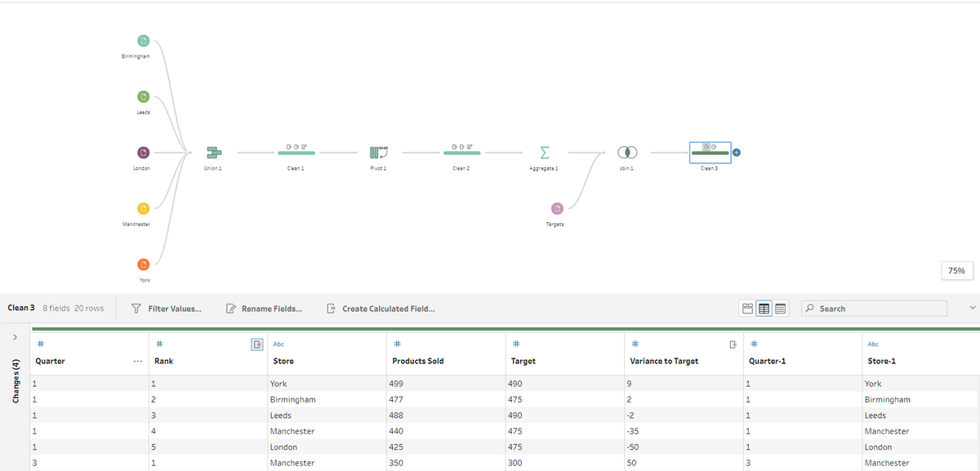Viewport: 980px width, 471px height.
Task: Open the Pivot 1 step
Action: click(x=378, y=153)
